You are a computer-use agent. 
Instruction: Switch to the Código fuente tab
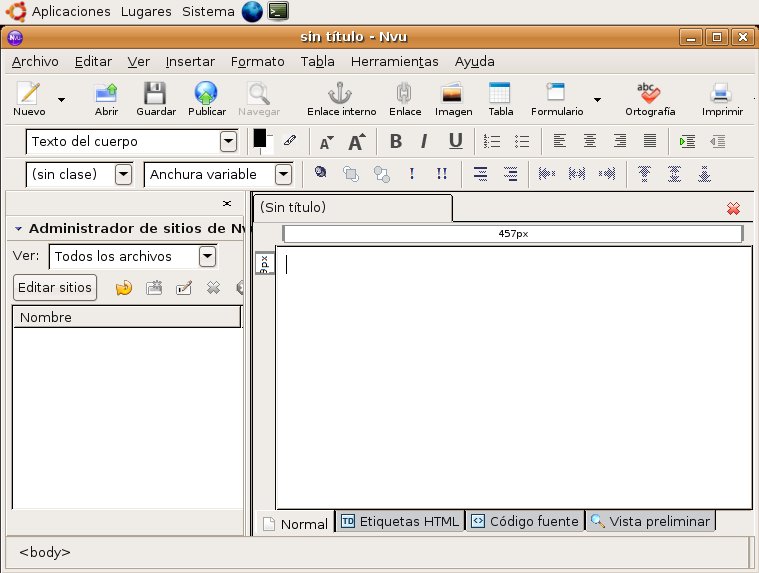pyautogui.click(x=525, y=521)
